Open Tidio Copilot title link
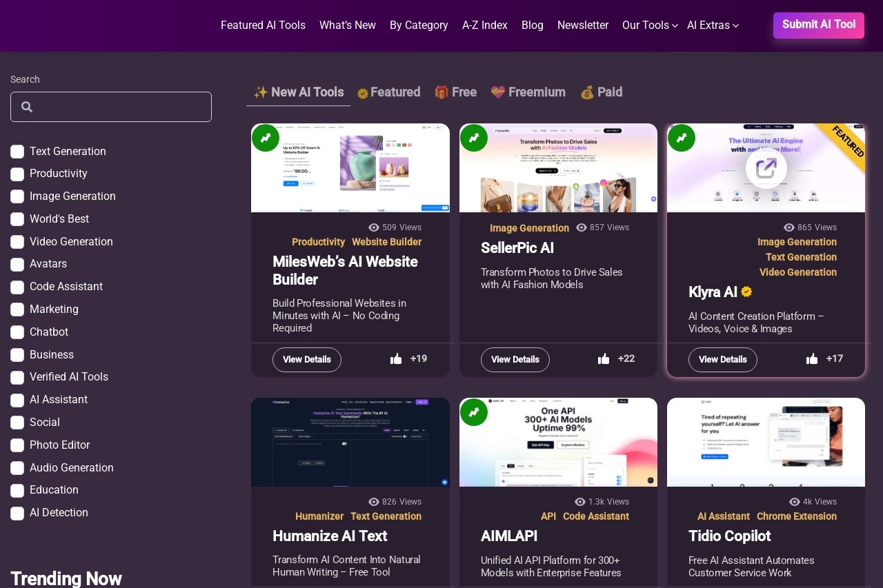The height and width of the screenshot is (588, 883). coord(730,536)
